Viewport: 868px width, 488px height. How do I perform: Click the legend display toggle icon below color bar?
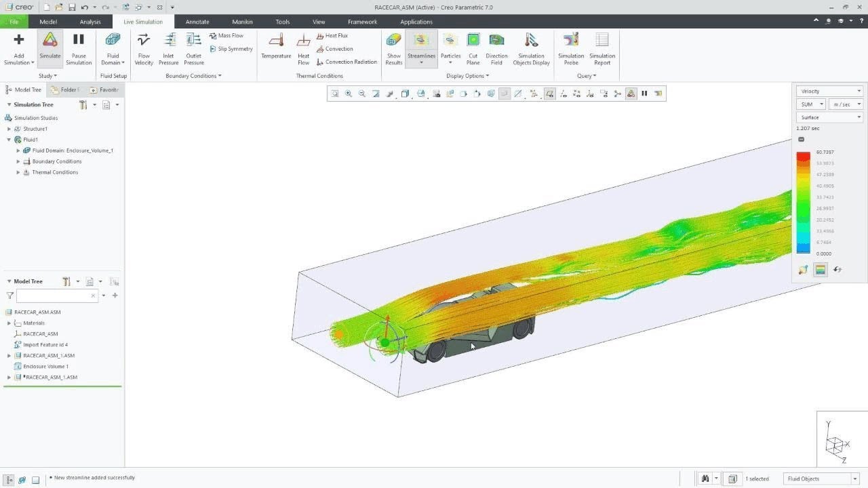click(x=821, y=270)
